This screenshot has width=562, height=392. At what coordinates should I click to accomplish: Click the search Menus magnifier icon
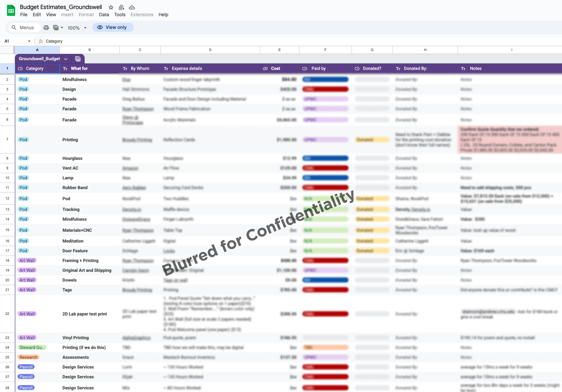(x=14, y=27)
